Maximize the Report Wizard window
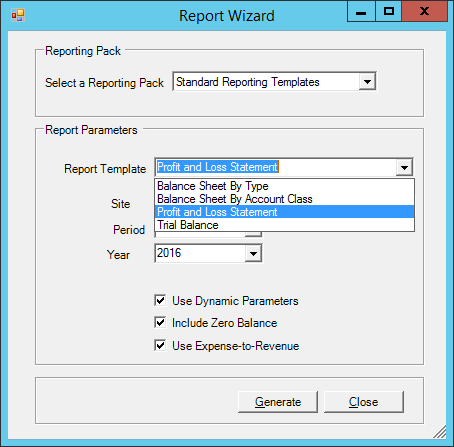This screenshot has height=447, width=454. (388, 11)
